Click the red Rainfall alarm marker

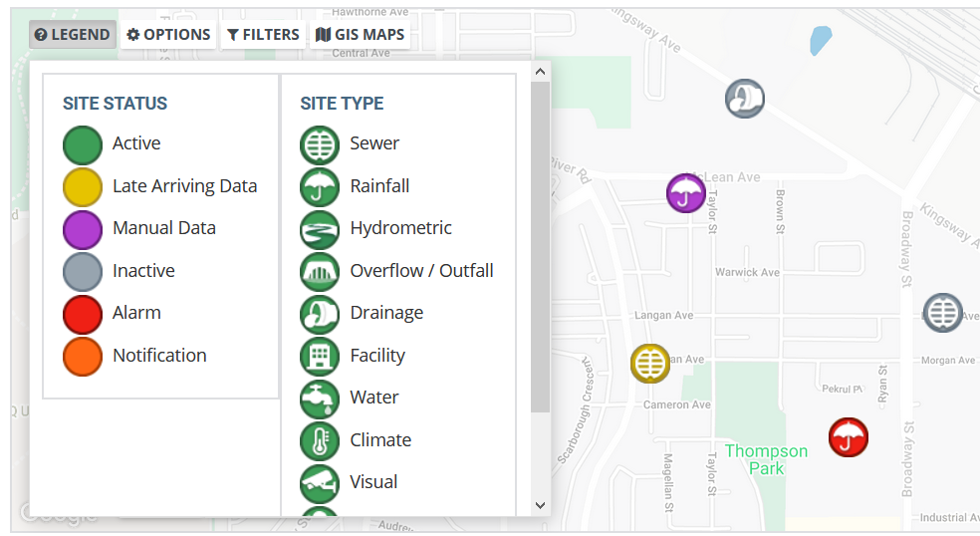(x=849, y=437)
